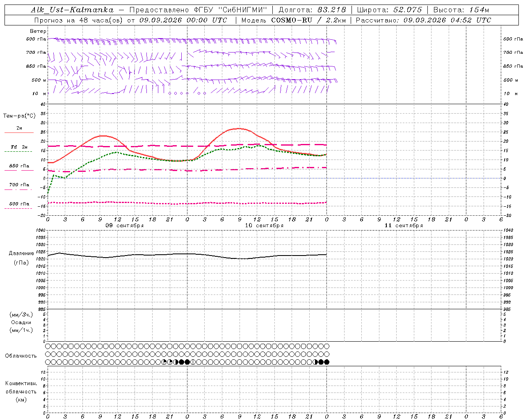Select the Td 2м dew point legend entry
The width and height of the screenshot is (525, 420).
click(x=19, y=147)
